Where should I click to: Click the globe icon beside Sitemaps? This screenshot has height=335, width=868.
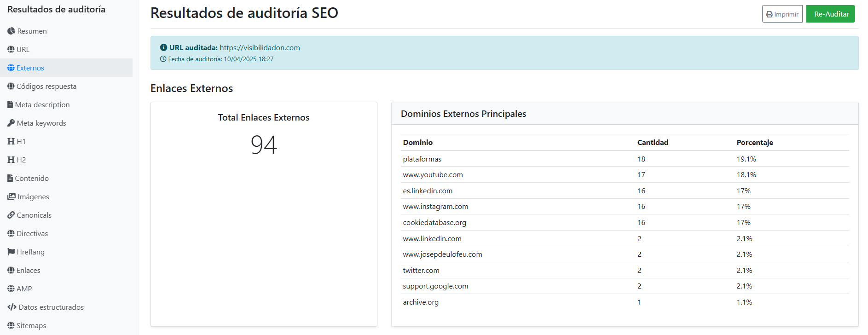tap(11, 325)
